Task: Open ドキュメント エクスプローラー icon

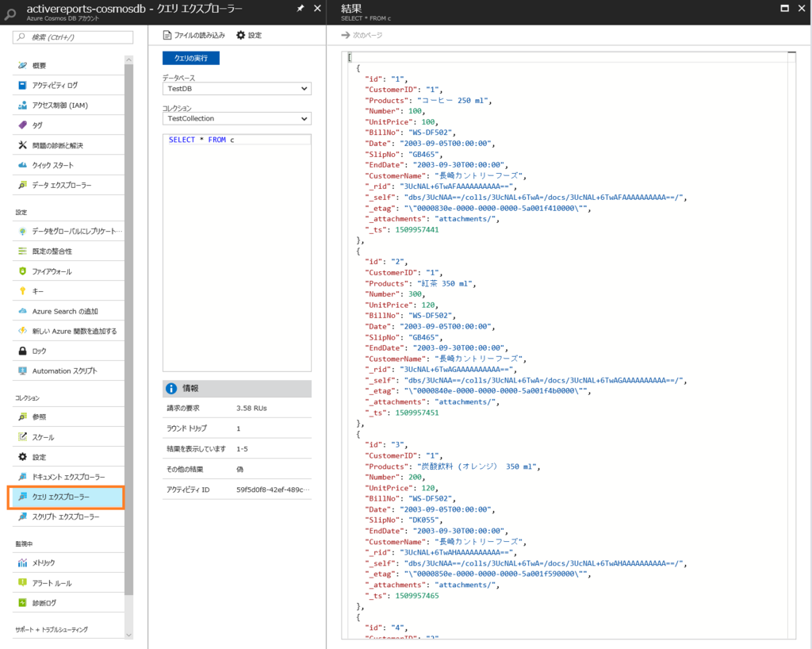Action: tap(22, 477)
